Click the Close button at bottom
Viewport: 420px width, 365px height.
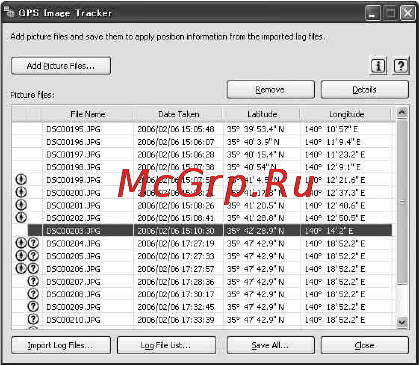pyautogui.click(x=365, y=345)
